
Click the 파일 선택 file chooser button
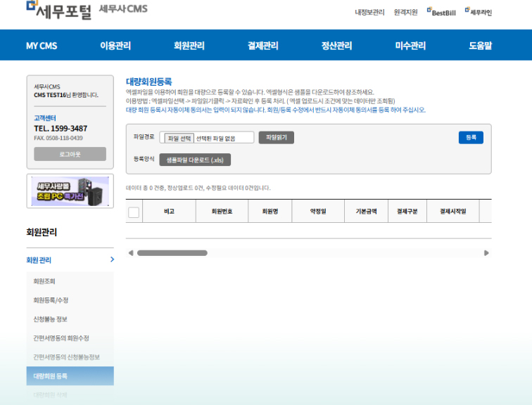click(x=179, y=139)
